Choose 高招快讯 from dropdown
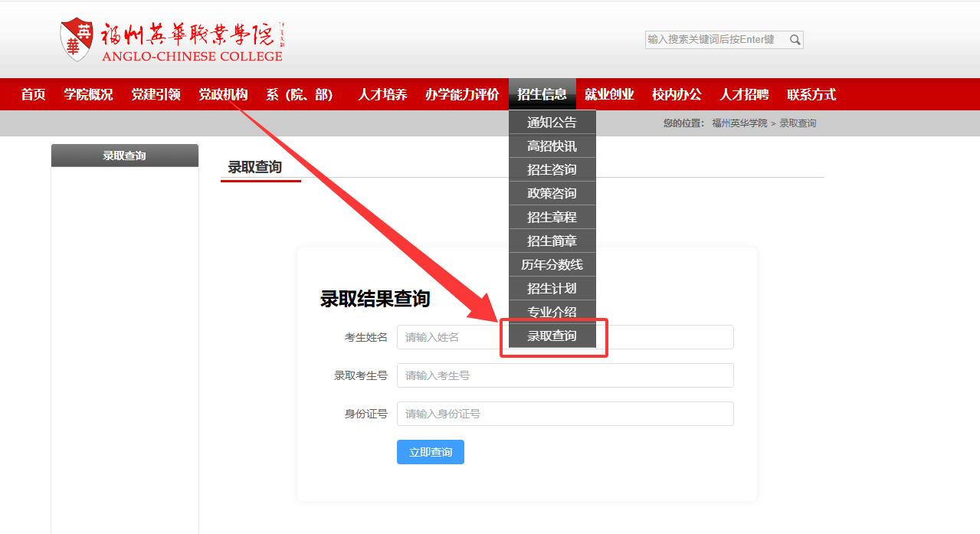Viewport: 980px width, 534px height. [552, 146]
